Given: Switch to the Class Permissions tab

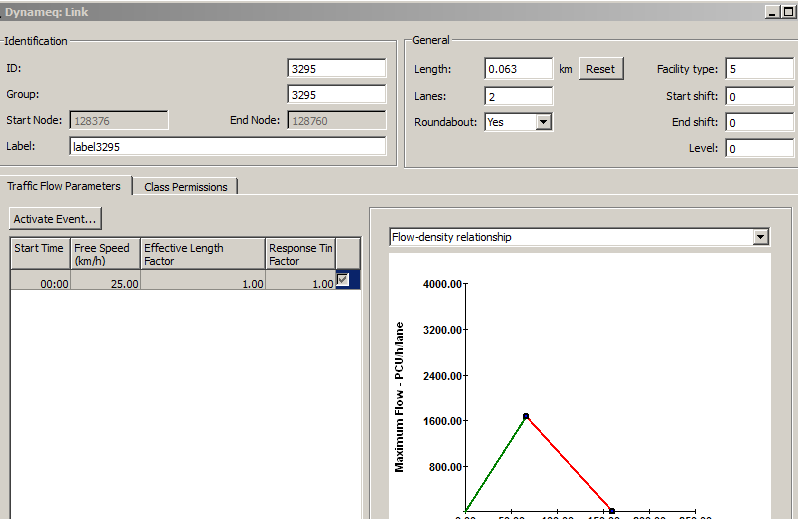Looking at the screenshot, I should (x=186, y=187).
